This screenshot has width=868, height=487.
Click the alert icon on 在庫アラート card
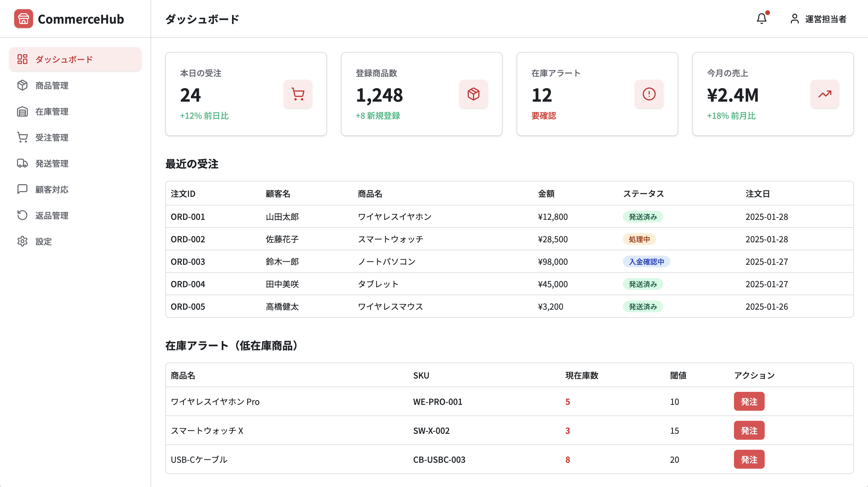point(649,95)
